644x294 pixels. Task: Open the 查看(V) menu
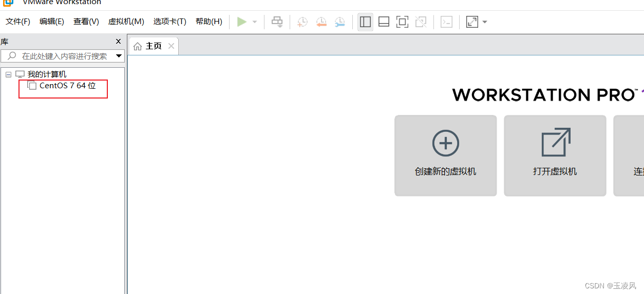[86, 22]
